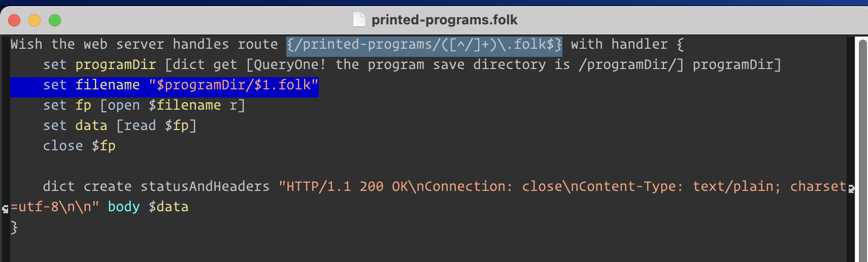Zoom the window using the green button
Screen dimensions: 868x262
55,20
